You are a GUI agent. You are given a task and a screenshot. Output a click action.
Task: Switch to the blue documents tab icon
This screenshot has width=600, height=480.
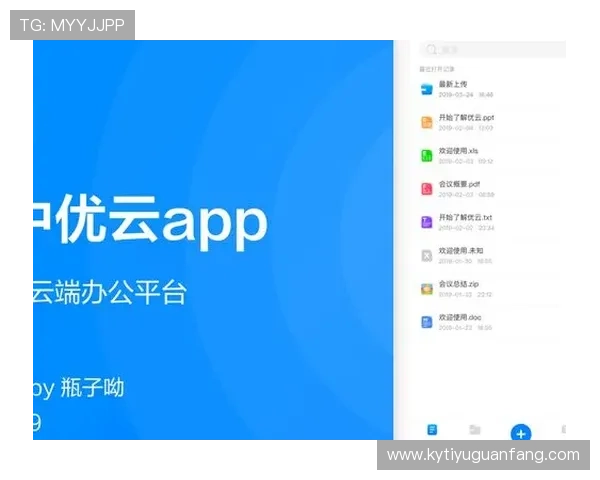coord(432,430)
